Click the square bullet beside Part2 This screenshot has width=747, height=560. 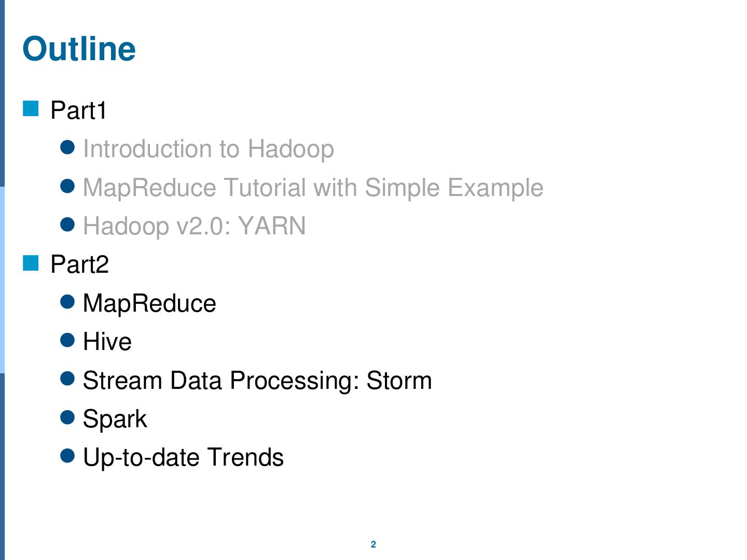[x=31, y=263]
